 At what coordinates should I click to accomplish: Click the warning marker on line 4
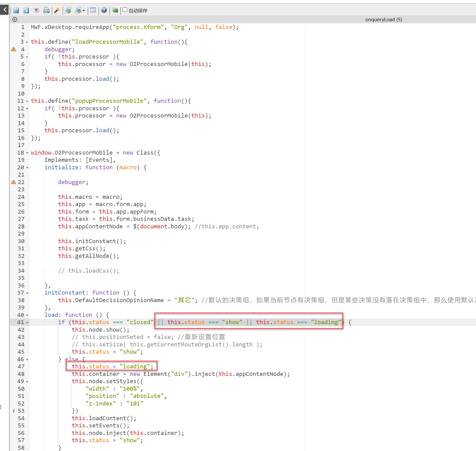pos(14,49)
